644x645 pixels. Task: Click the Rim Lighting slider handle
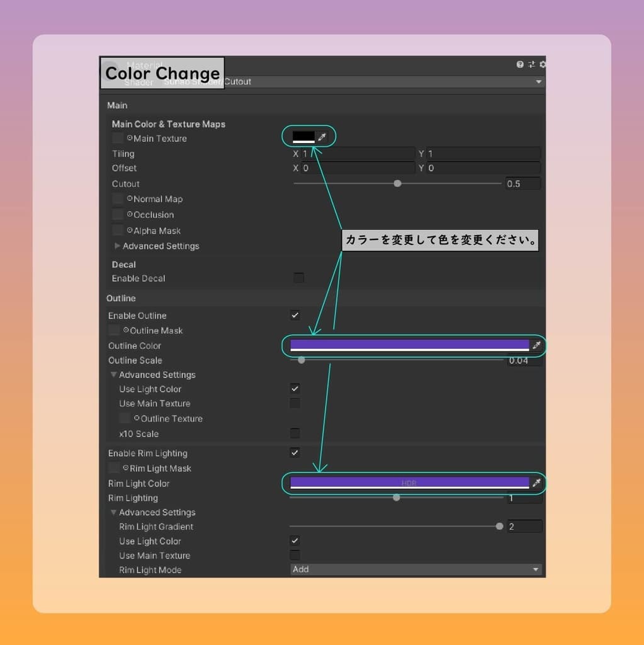point(397,498)
